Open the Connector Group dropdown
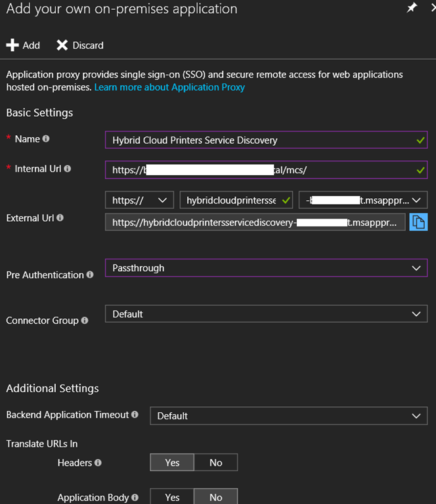The height and width of the screenshot is (504, 436). pos(266,314)
